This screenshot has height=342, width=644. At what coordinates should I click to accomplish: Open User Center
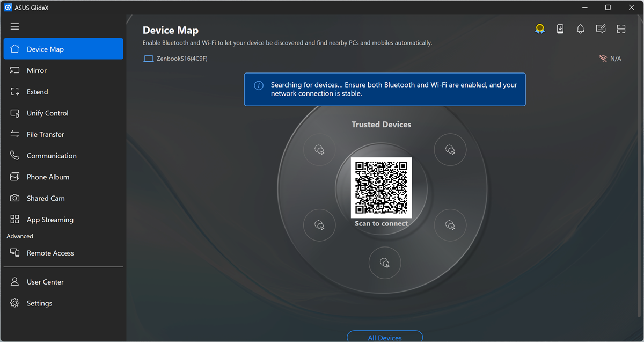(63, 282)
